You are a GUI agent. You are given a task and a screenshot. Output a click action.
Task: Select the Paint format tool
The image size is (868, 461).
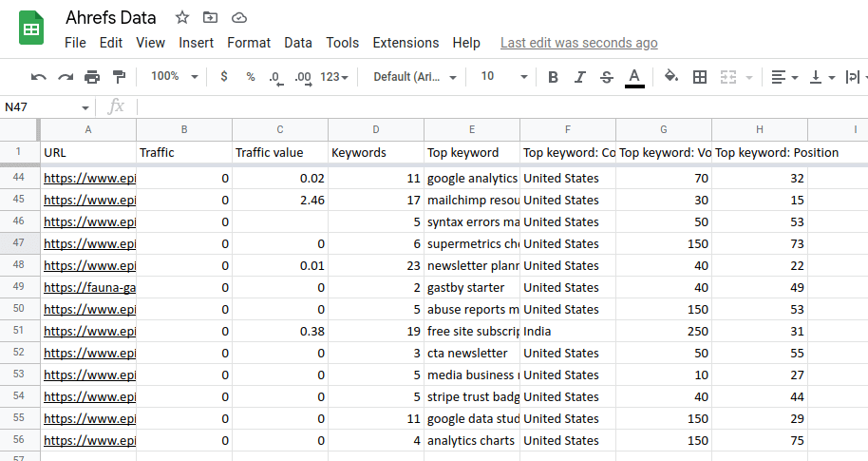click(119, 77)
